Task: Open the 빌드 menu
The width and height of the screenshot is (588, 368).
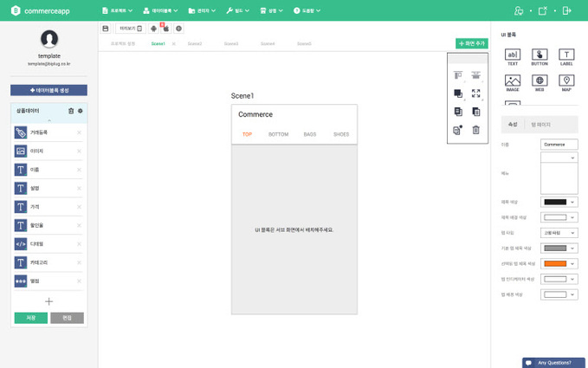Action: pos(238,10)
